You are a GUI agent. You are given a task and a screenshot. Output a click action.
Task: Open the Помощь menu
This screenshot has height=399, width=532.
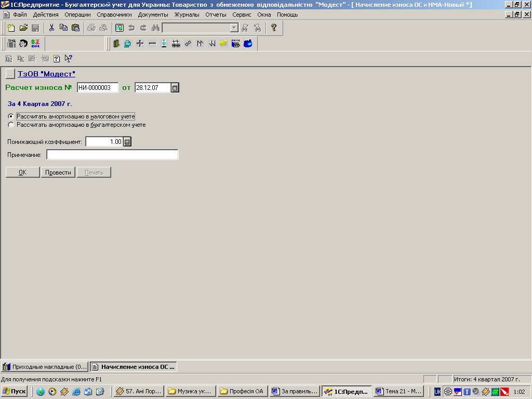pos(287,15)
